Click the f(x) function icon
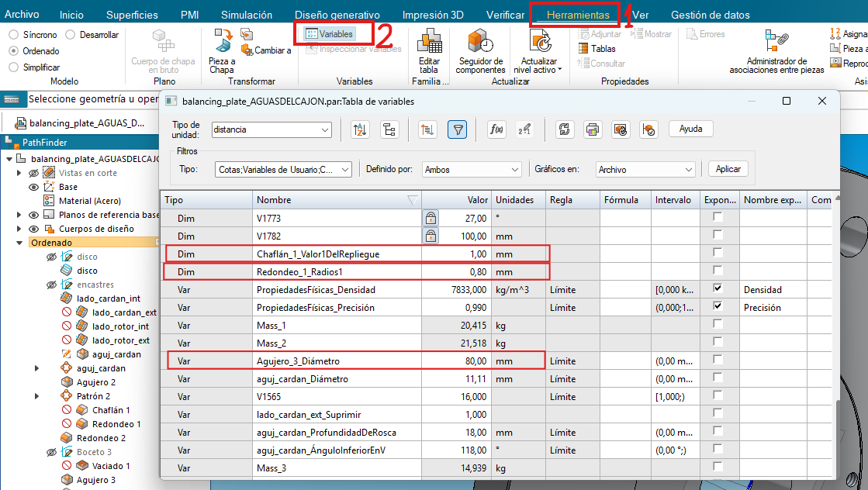Screen dimensions: 868x490 click(x=496, y=129)
